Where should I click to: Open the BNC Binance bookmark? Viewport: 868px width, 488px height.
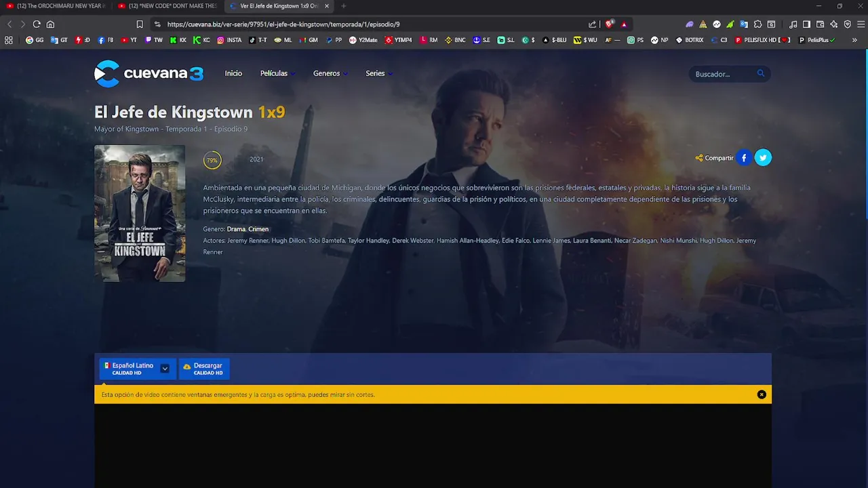tap(455, 40)
